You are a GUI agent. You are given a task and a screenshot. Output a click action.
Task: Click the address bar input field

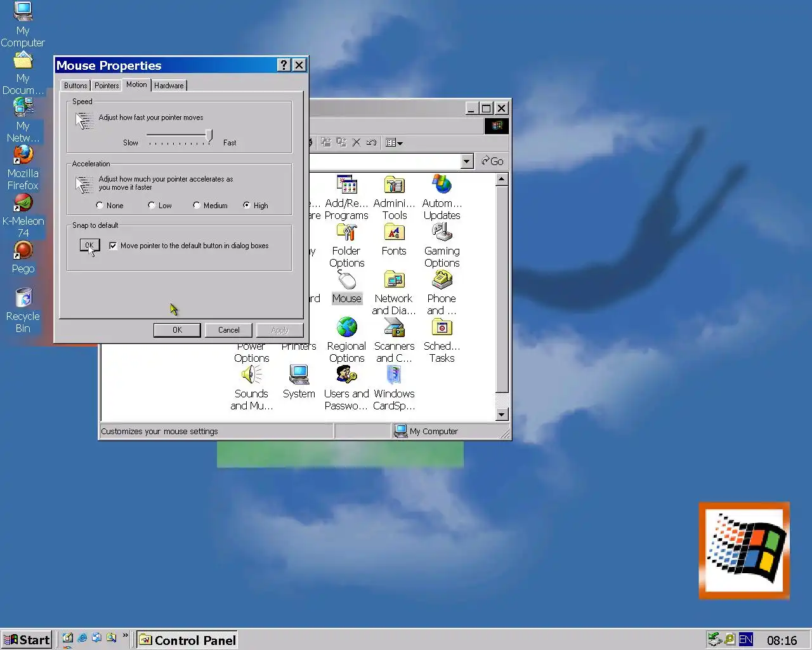click(x=385, y=161)
